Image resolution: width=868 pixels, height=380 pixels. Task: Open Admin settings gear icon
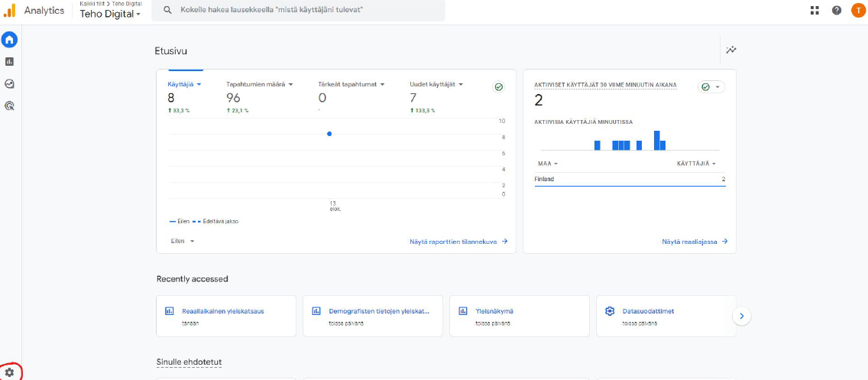[9, 372]
